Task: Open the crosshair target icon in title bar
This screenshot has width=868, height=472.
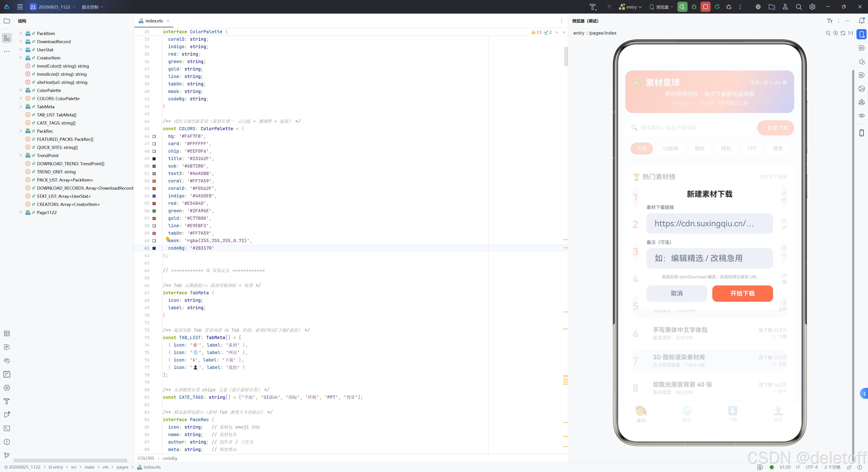Action: [x=758, y=7]
